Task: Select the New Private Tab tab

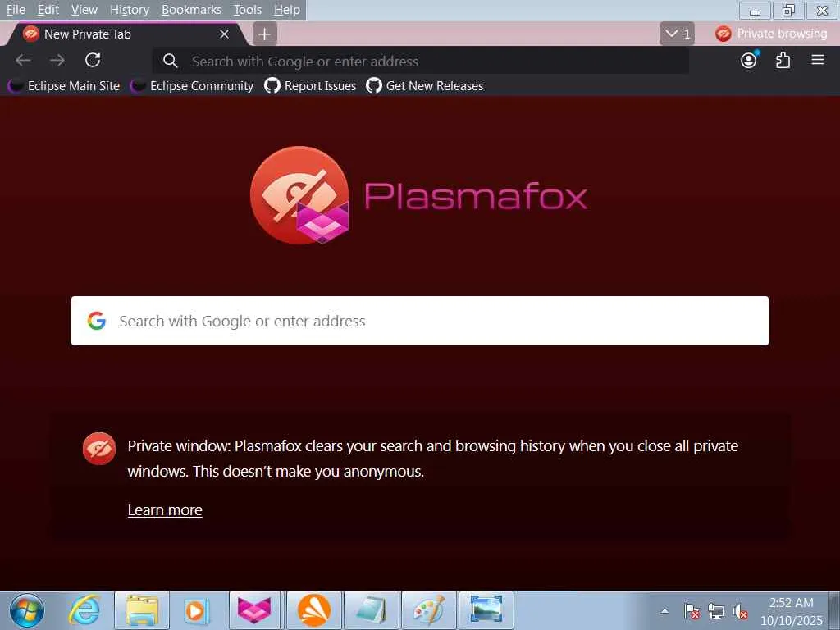Action: (x=126, y=34)
